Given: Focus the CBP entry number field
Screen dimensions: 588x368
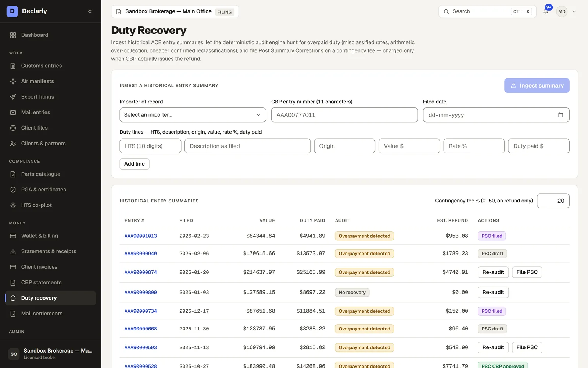Looking at the screenshot, I should tap(344, 115).
